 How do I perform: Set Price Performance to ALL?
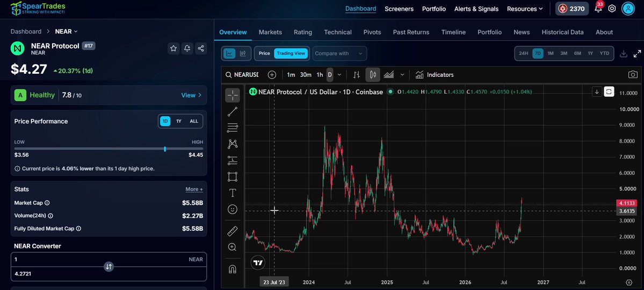(x=194, y=122)
